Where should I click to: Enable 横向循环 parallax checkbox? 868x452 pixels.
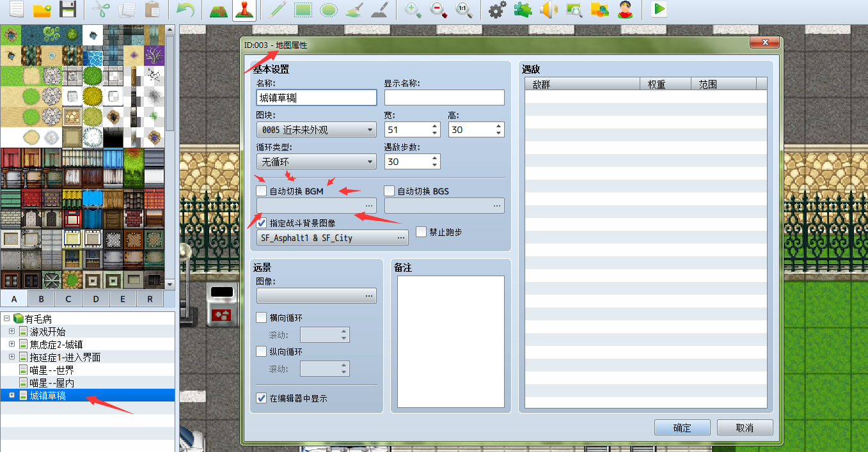[262, 318]
